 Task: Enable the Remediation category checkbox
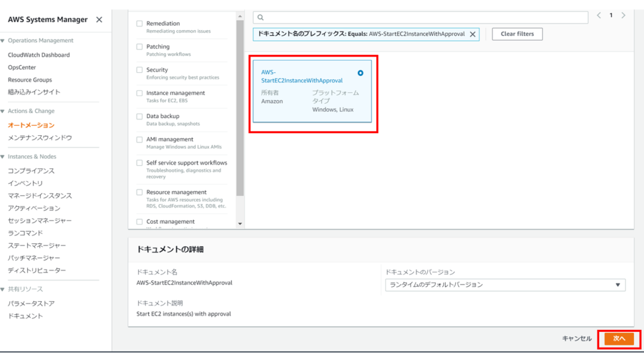click(140, 24)
